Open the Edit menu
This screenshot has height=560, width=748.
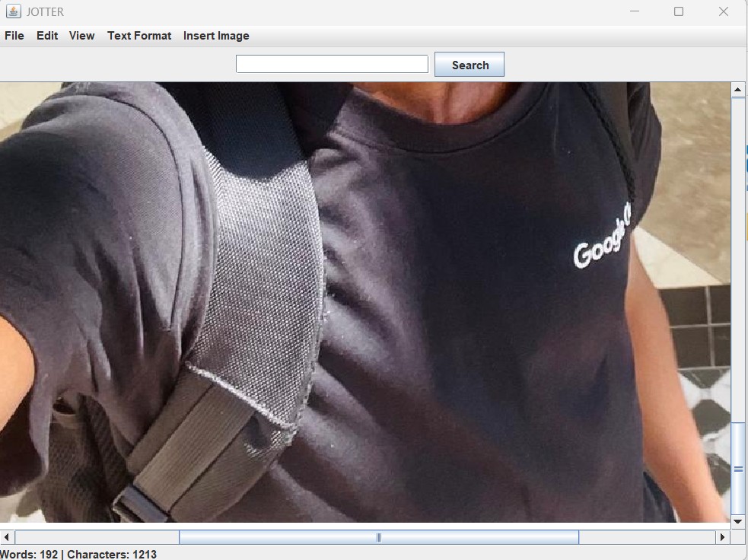point(47,36)
